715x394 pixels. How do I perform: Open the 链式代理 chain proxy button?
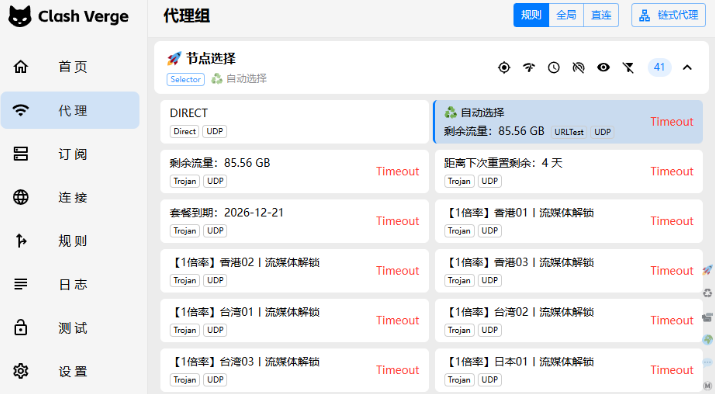click(668, 15)
